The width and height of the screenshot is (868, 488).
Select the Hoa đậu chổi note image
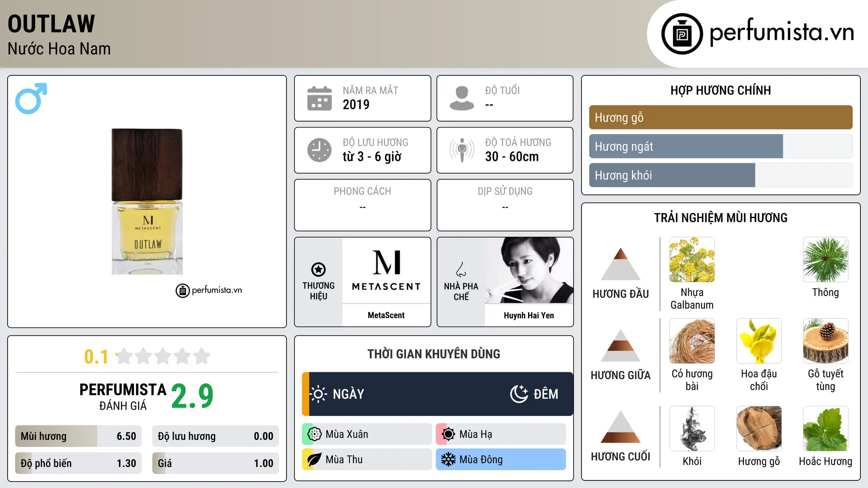point(759,341)
